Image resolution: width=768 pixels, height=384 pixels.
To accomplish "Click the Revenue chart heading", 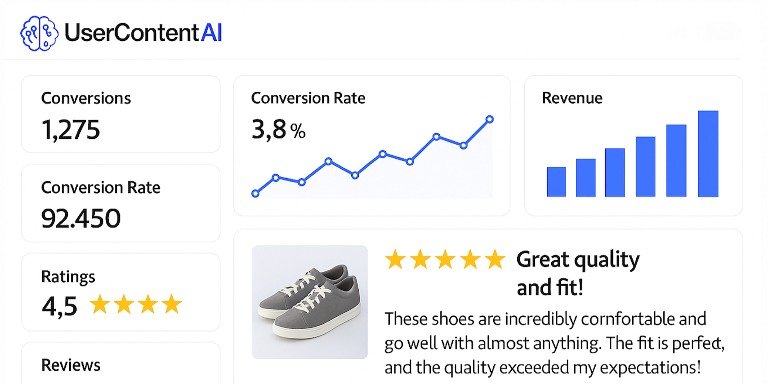I will [572, 98].
